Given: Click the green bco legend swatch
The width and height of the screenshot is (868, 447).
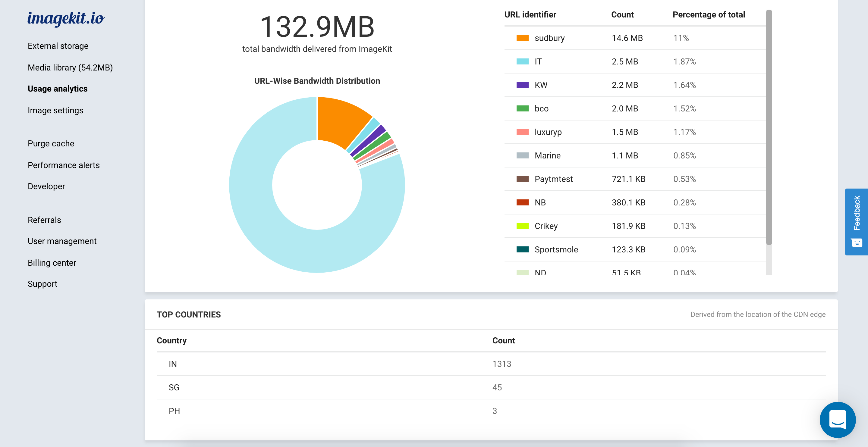Looking at the screenshot, I should [x=522, y=108].
